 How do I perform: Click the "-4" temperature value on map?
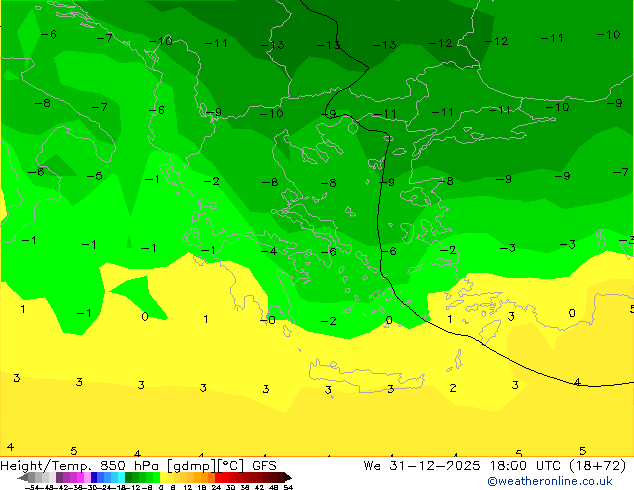coord(269,251)
